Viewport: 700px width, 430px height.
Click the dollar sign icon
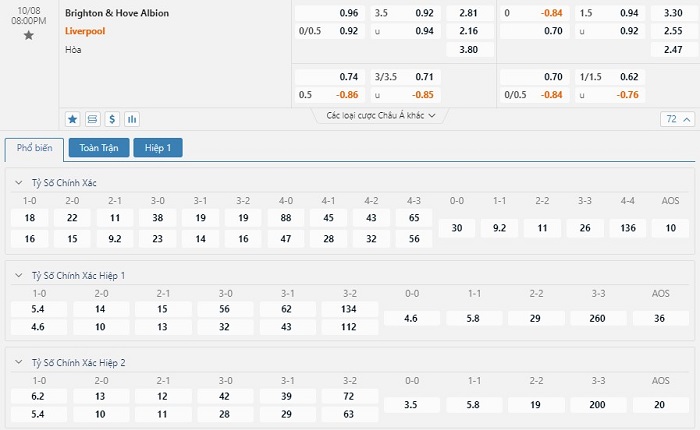coord(112,118)
